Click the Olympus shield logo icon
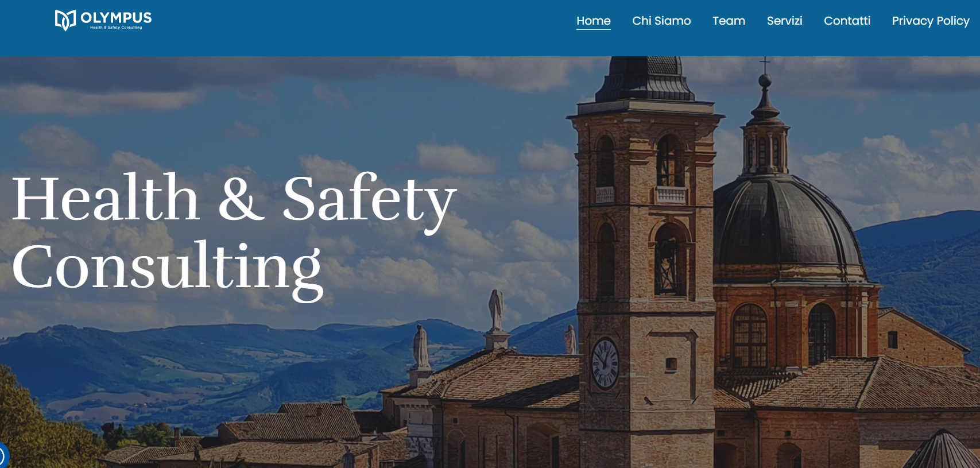 click(x=65, y=20)
